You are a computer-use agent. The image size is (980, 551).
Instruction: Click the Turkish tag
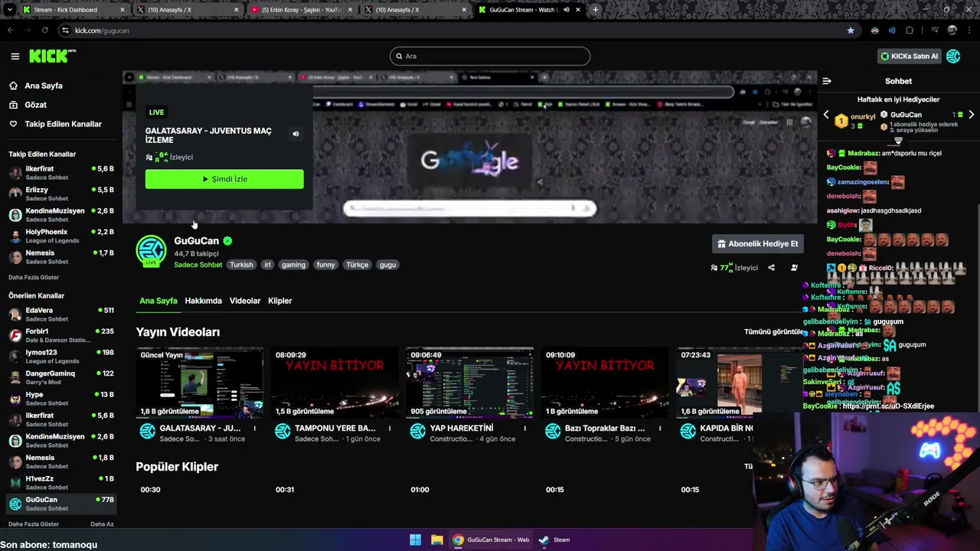pyautogui.click(x=241, y=265)
